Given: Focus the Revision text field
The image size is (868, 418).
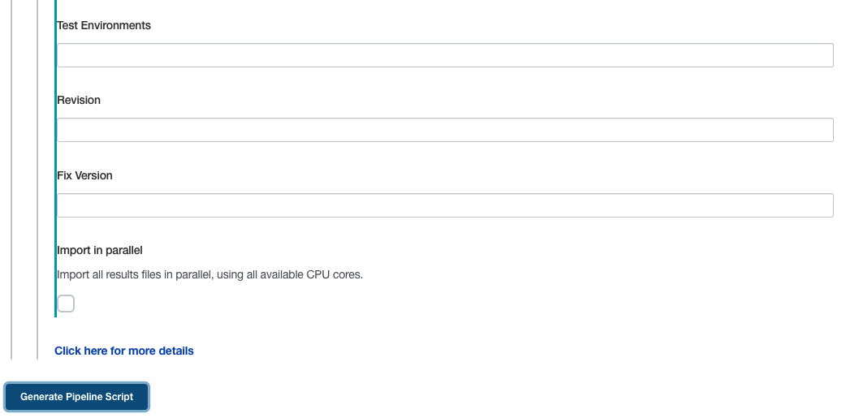Looking at the screenshot, I should tap(445, 130).
